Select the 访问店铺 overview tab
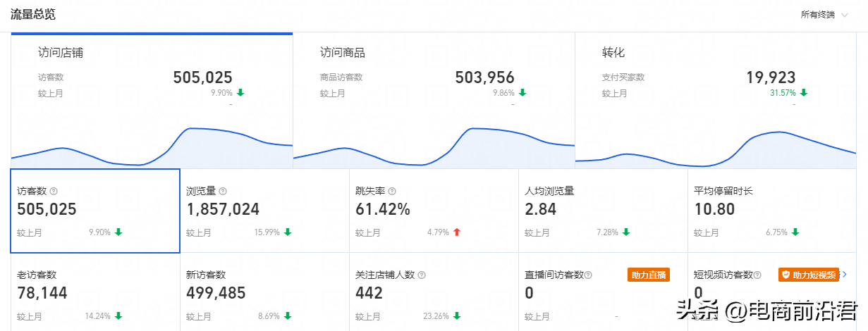868x331 pixels. [x=152, y=100]
